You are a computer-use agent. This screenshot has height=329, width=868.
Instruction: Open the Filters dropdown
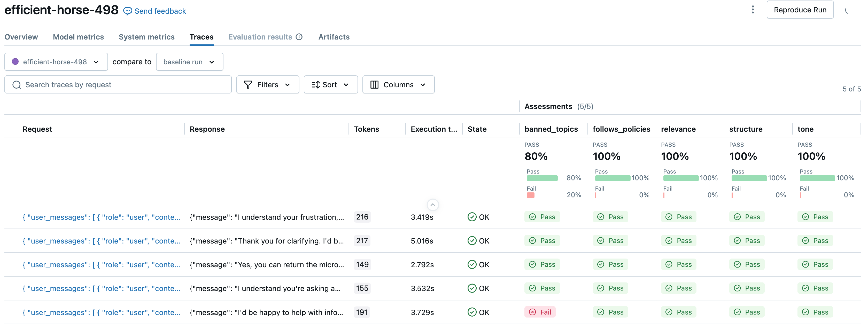pyautogui.click(x=268, y=85)
